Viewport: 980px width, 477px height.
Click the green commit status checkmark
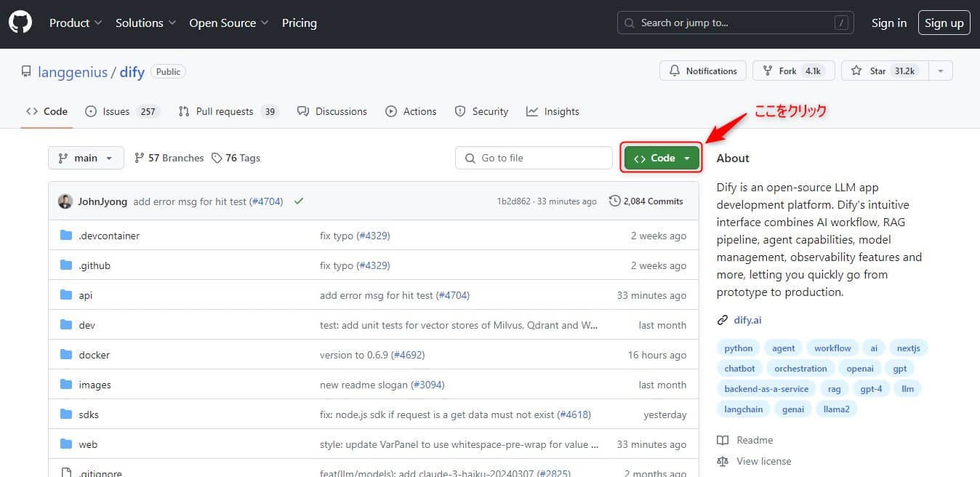(x=299, y=201)
